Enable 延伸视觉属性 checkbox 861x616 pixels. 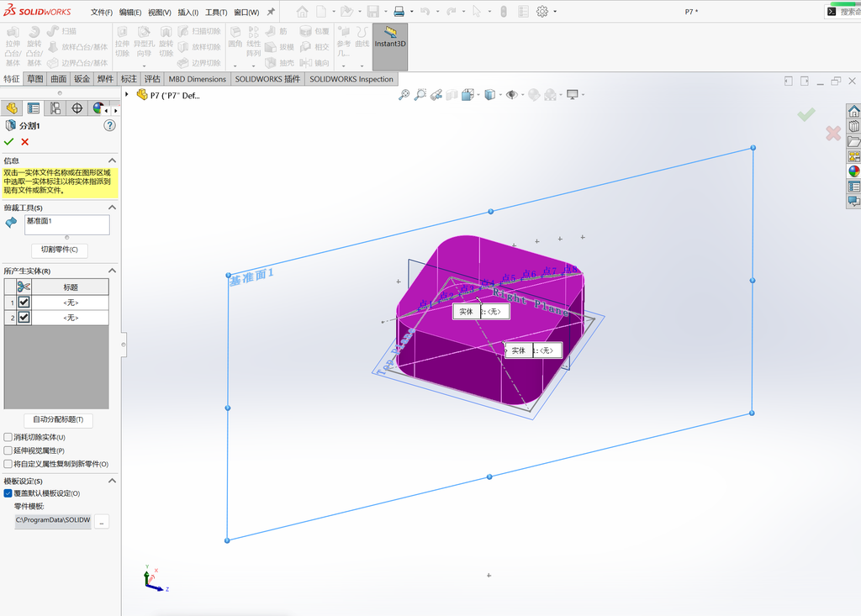[x=8, y=450]
